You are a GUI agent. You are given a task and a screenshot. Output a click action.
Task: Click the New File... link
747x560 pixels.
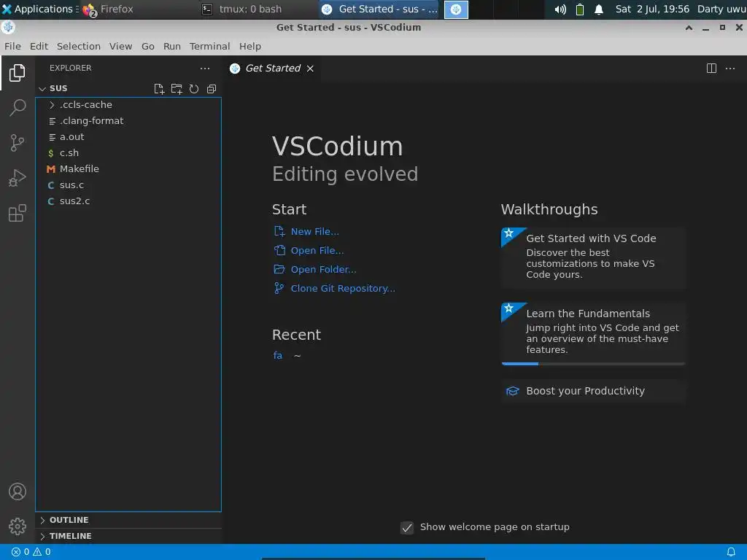coord(315,231)
